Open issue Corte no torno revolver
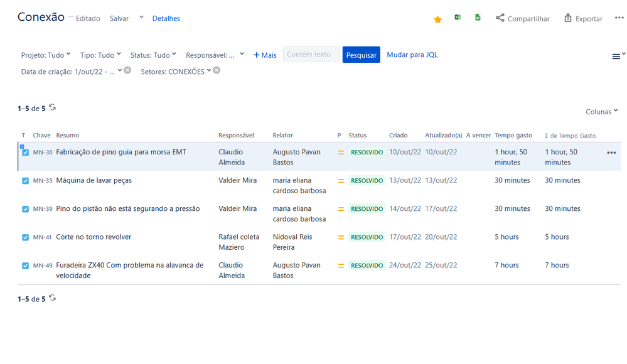627x364 pixels. (x=94, y=237)
